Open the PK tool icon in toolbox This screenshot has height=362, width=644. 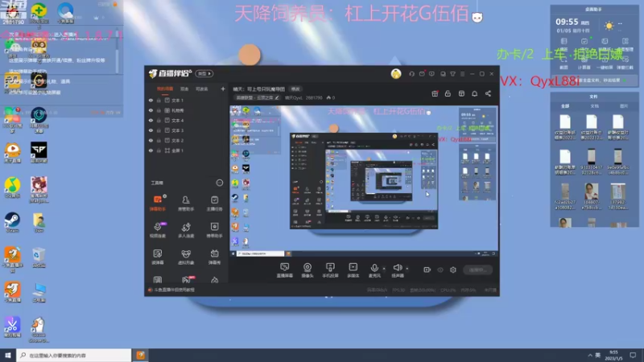(186, 279)
